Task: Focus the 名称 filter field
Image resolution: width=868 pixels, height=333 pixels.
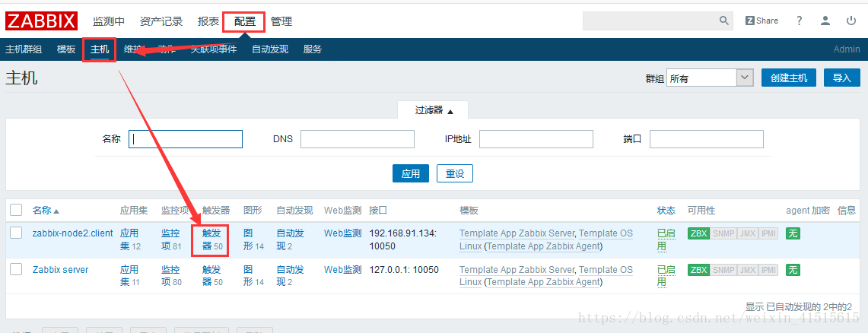Action: tap(186, 139)
